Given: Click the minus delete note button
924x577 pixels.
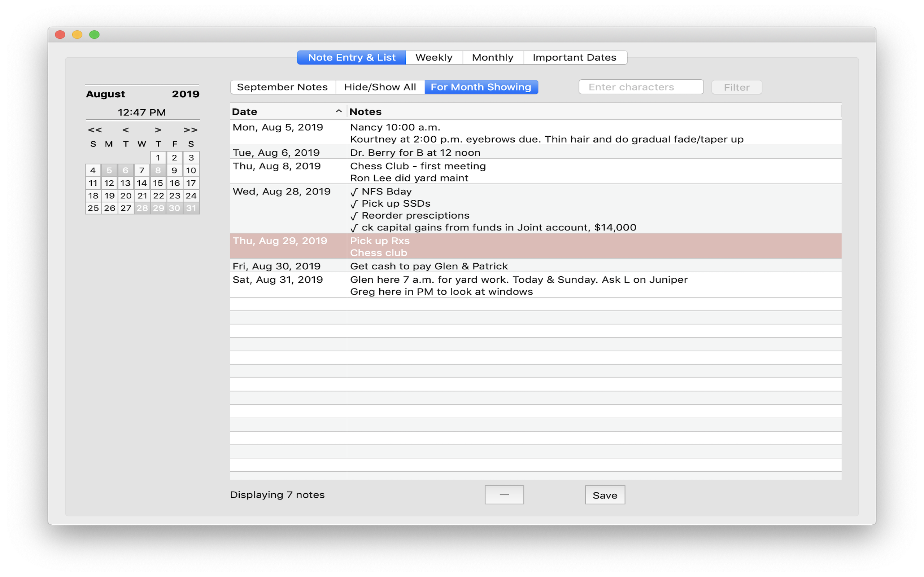Looking at the screenshot, I should (504, 494).
